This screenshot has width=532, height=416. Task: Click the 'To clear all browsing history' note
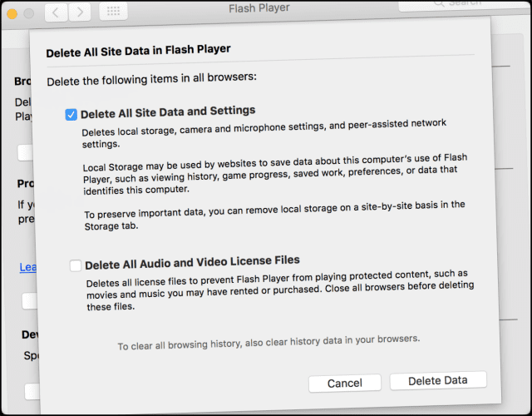pos(268,342)
